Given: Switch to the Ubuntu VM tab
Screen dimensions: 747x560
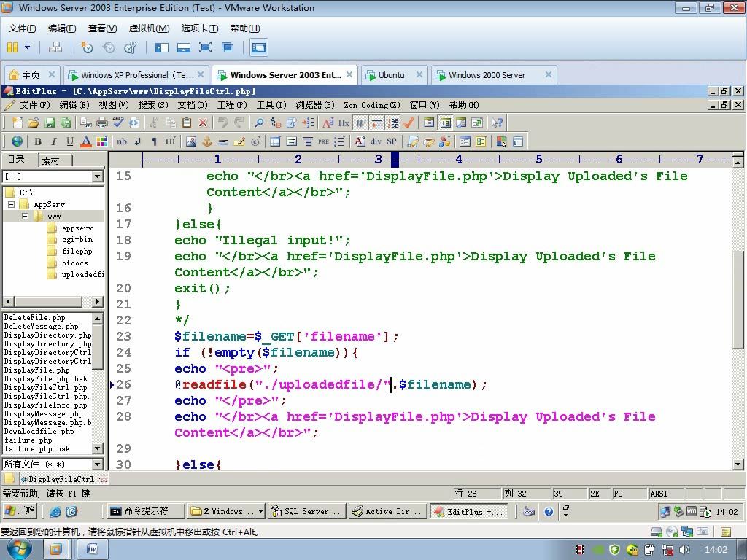Looking at the screenshot, I should tap(392, 75).
